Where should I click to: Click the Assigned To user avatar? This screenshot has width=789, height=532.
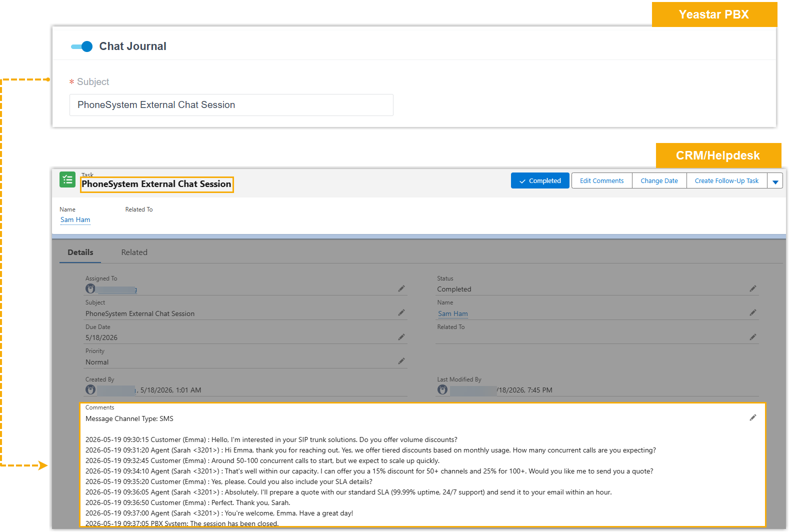click(90, 288)
